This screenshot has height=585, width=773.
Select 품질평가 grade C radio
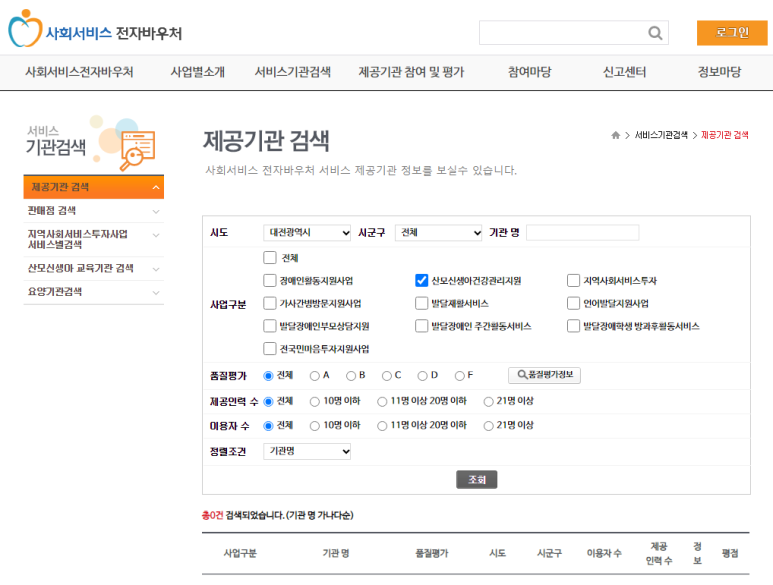(x=386, y=376)
